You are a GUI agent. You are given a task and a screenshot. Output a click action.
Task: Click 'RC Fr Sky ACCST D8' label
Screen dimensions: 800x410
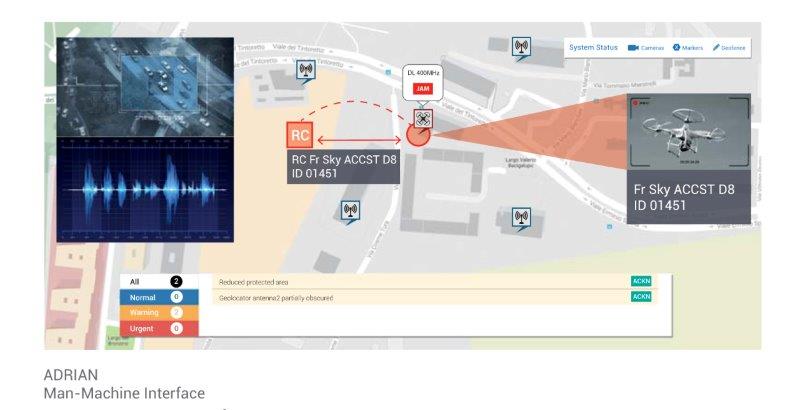pyautogui.click(x=343, y=160)
